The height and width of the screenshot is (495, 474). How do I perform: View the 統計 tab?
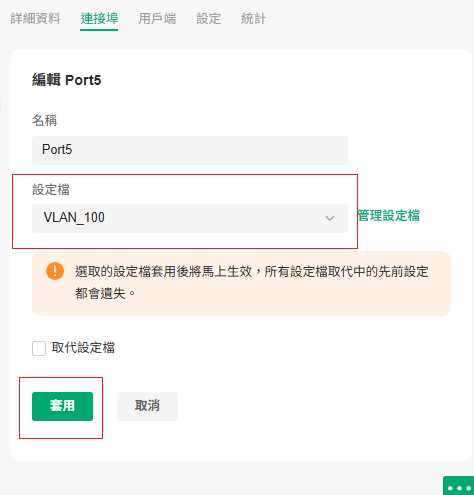253,18
